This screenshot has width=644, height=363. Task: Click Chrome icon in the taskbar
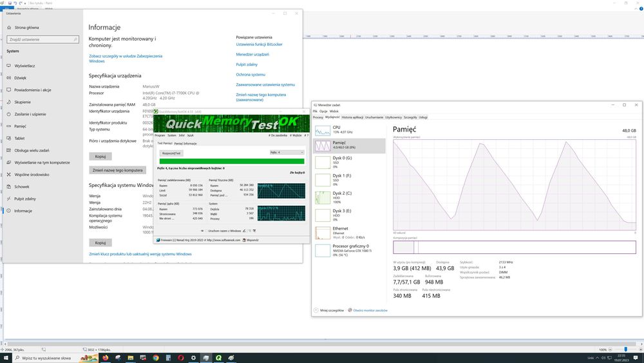[156, 358]
